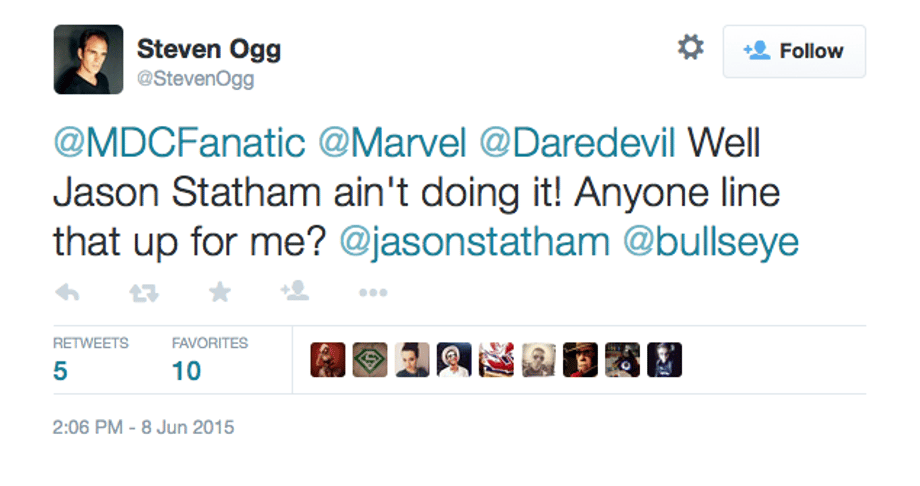Open the gear settings dropdown
Viewport: 920px width, 486px height.
690,48
